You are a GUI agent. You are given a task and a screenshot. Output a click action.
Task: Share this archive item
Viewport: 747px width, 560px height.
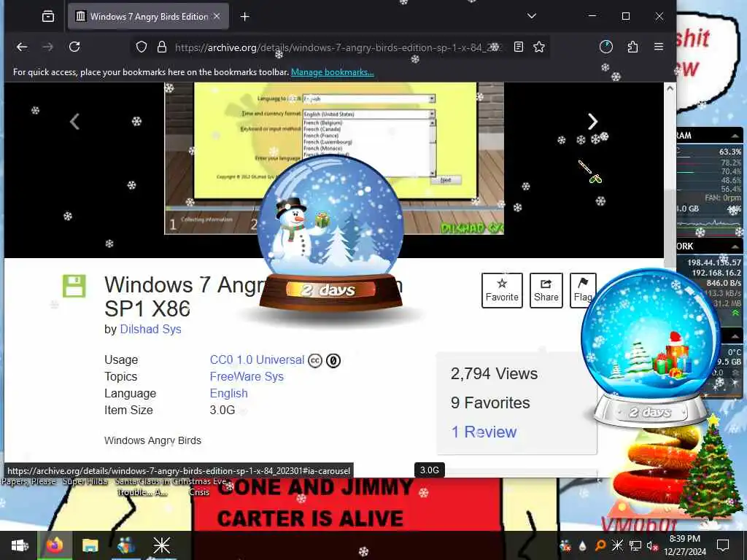(x=546, y=290)
